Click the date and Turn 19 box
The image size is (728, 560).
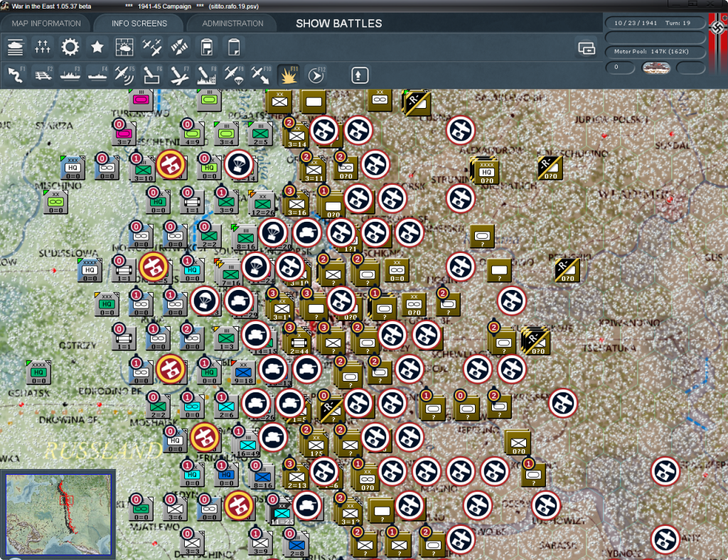[x=655, y=23]
